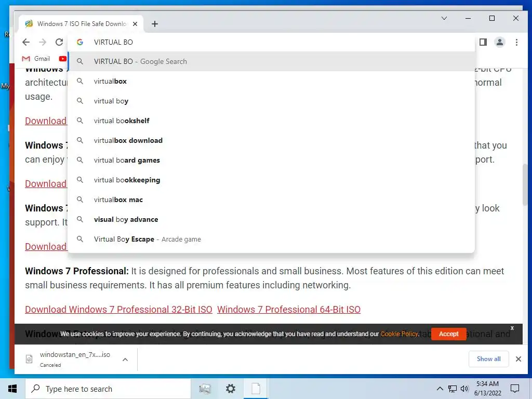Choose the 'virtual boy' suggestion
This screenshot has width=532, height=399.
pyautogui.click(x=271, y=101)
